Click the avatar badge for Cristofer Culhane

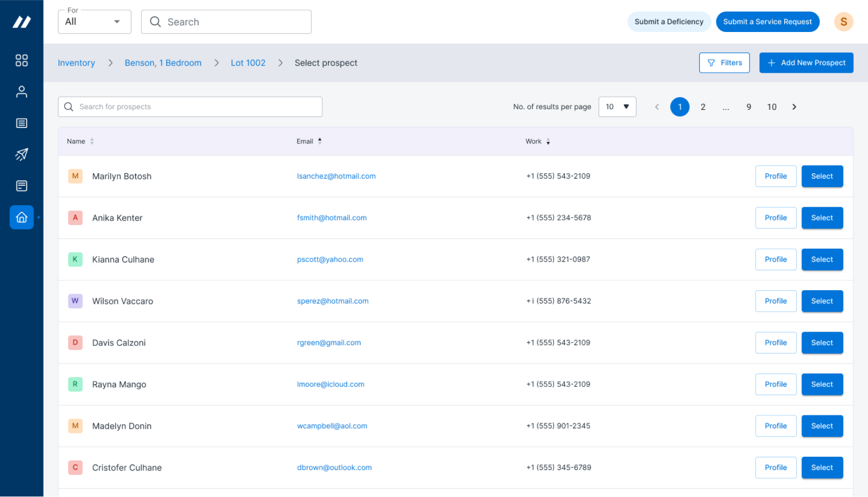[76, 467]
